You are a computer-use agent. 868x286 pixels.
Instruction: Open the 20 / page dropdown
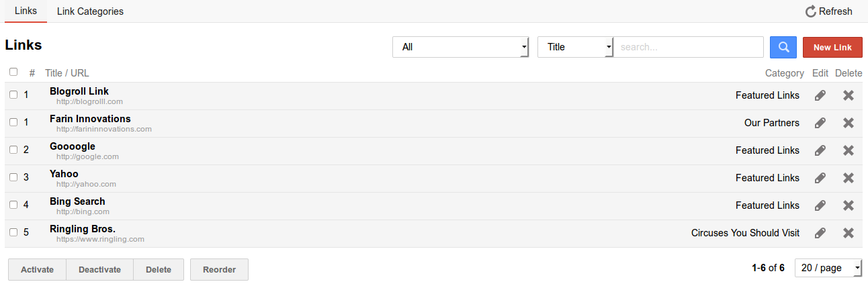click(828, 268)
